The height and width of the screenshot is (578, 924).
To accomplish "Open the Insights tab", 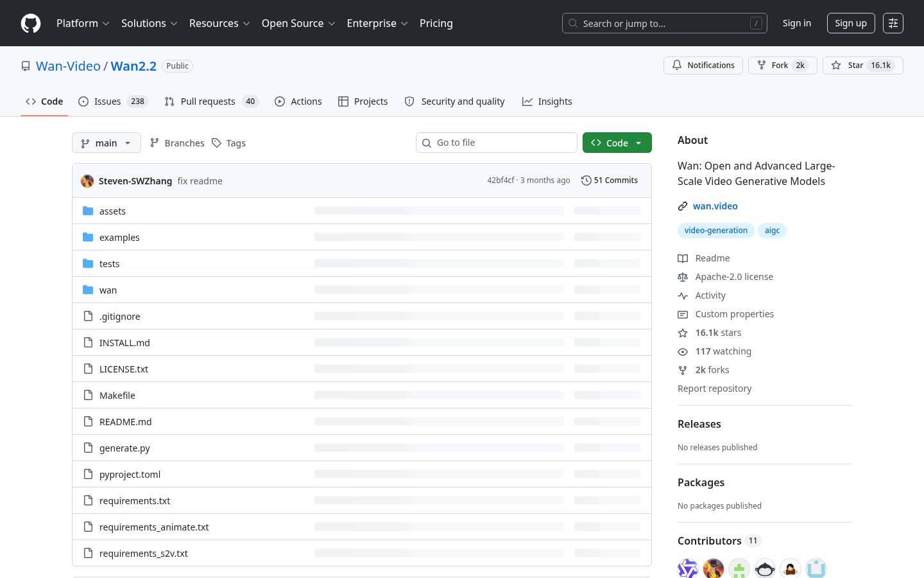I will tap(547, 101).
